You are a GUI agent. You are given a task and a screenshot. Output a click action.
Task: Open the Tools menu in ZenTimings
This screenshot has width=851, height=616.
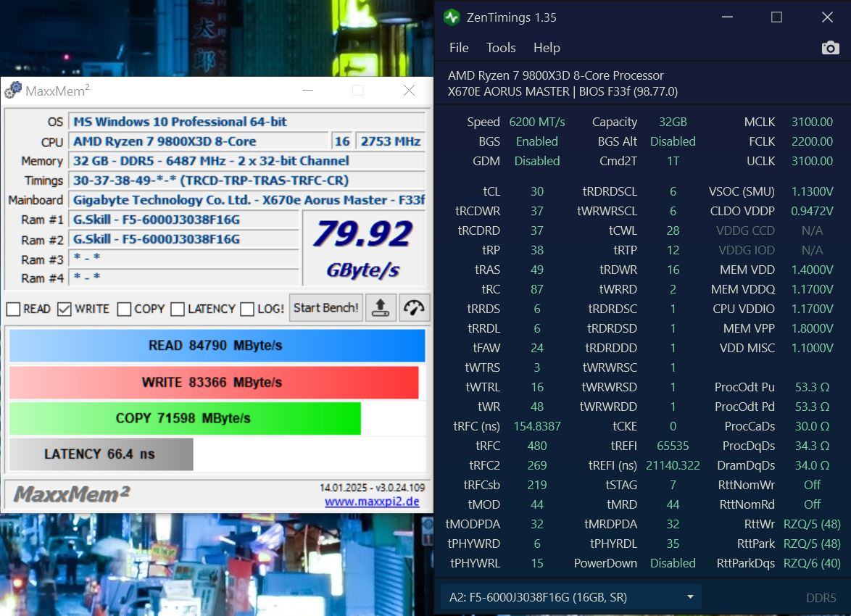click(x=501, y=48)
